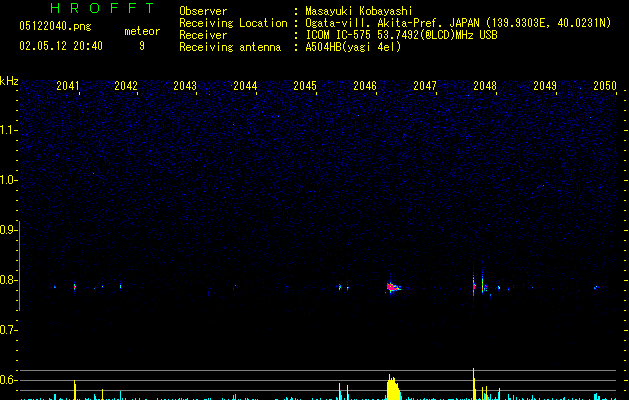
Task: Click the meteor echo just after 2041
Action: click(x=75, y=286)
